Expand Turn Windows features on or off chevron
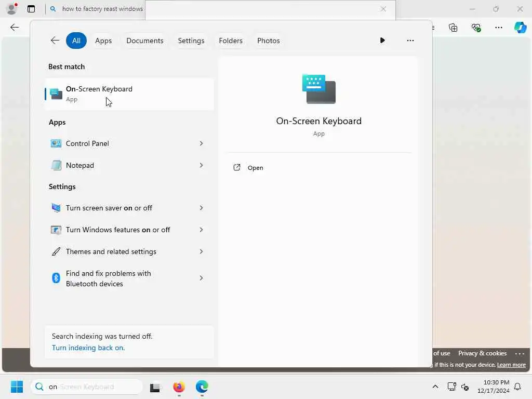The image size is (532, 399). (201, 230)
